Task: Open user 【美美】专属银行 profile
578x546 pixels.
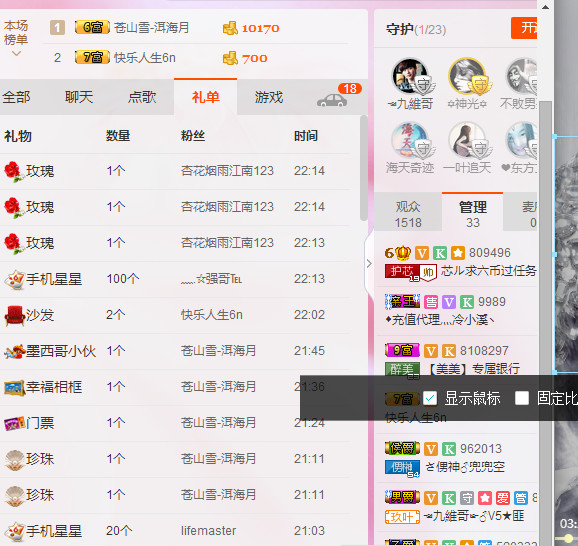Action: (x=474, y=368)
